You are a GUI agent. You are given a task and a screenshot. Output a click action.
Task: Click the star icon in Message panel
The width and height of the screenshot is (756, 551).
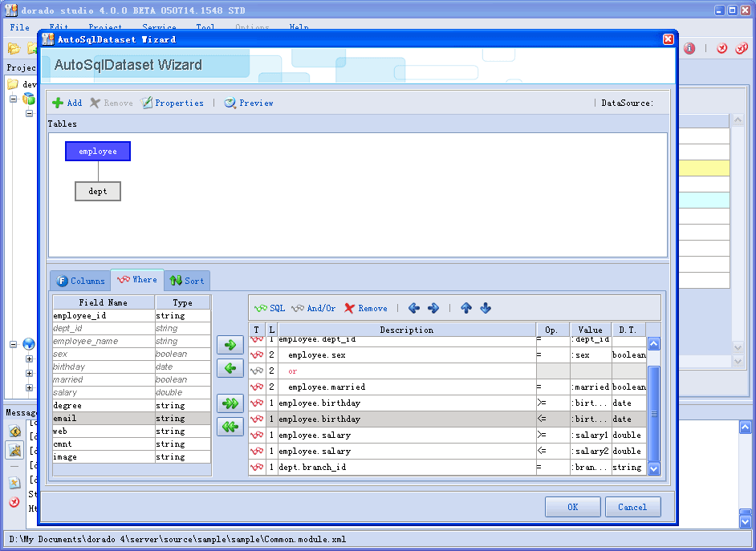pos(14,482)
